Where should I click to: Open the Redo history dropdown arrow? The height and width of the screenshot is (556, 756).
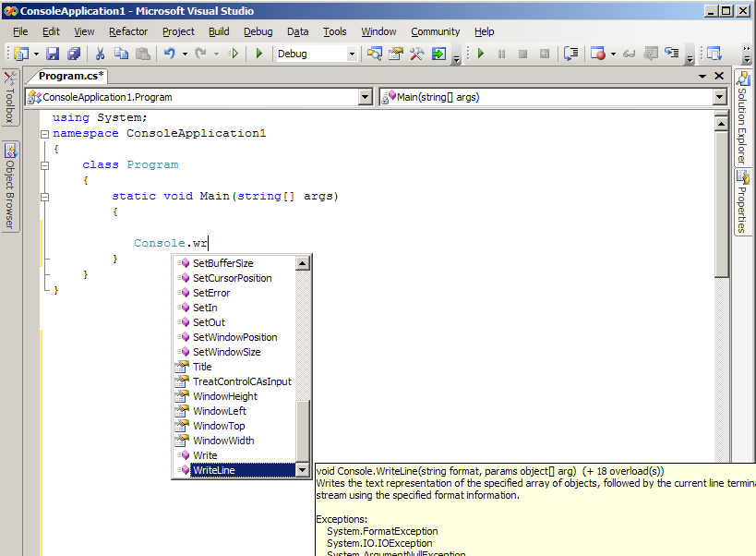pos(216,54)
